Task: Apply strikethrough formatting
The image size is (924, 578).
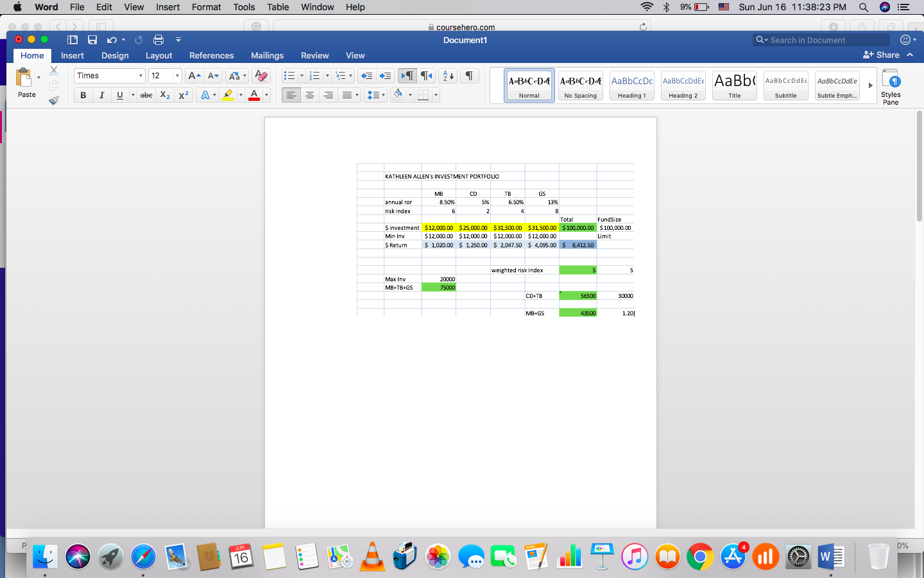Action: tap(146, 95)
